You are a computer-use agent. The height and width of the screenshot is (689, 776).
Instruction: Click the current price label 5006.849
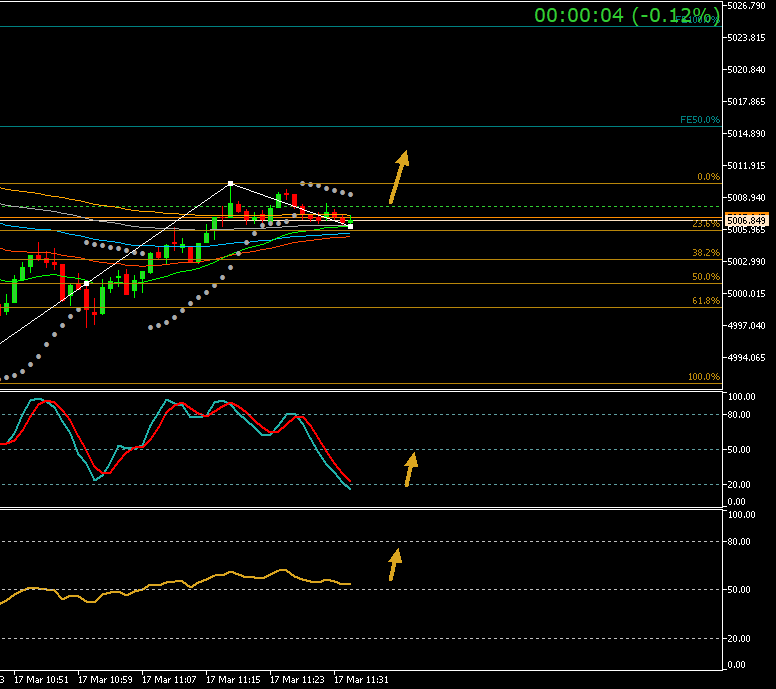746,220
